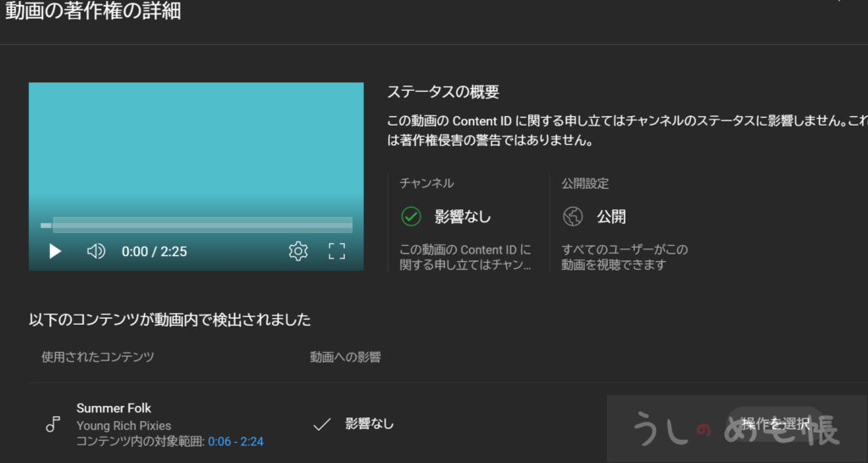The height and width of the screenshot is (463, 868).
Task: Click the globe icon beside 公開
Action: tap(573, 216)
